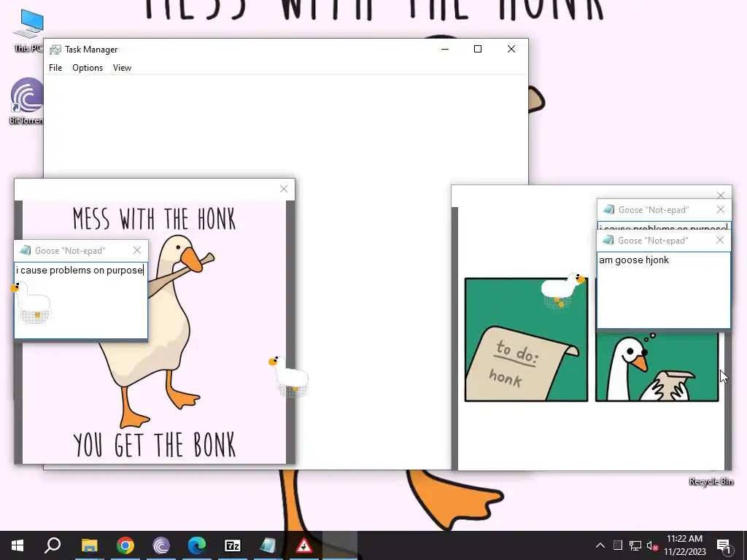
Task: Close the 'to do: honk' comic window
Action: [x=721, y=195]
